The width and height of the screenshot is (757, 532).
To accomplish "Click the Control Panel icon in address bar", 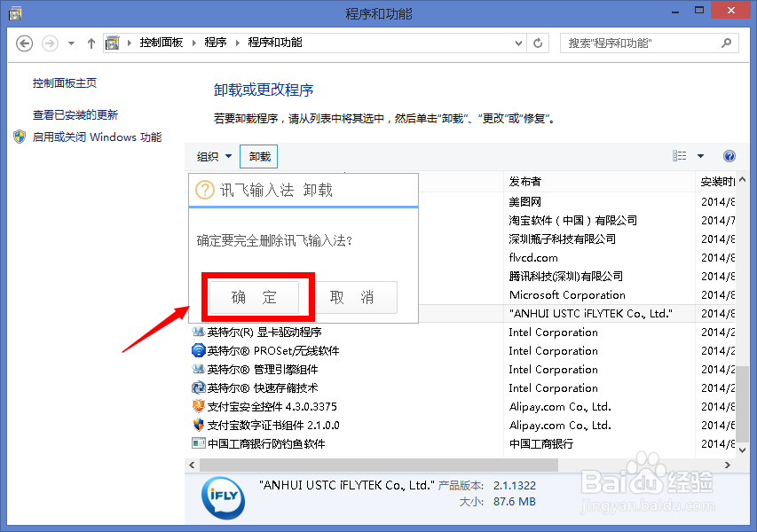I will 114,42.
